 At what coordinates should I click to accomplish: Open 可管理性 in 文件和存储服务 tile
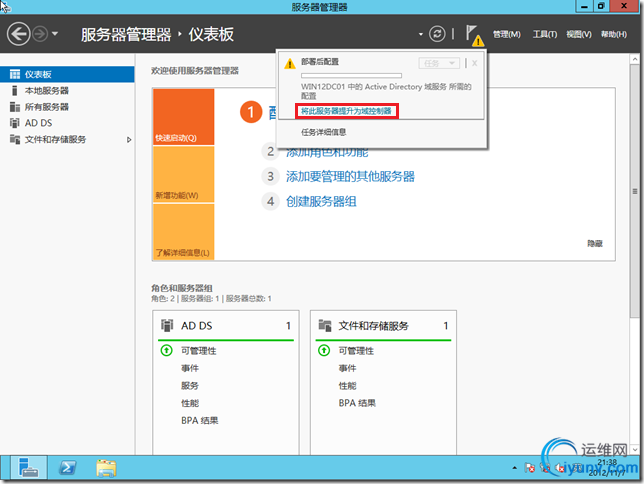[356, 351]
